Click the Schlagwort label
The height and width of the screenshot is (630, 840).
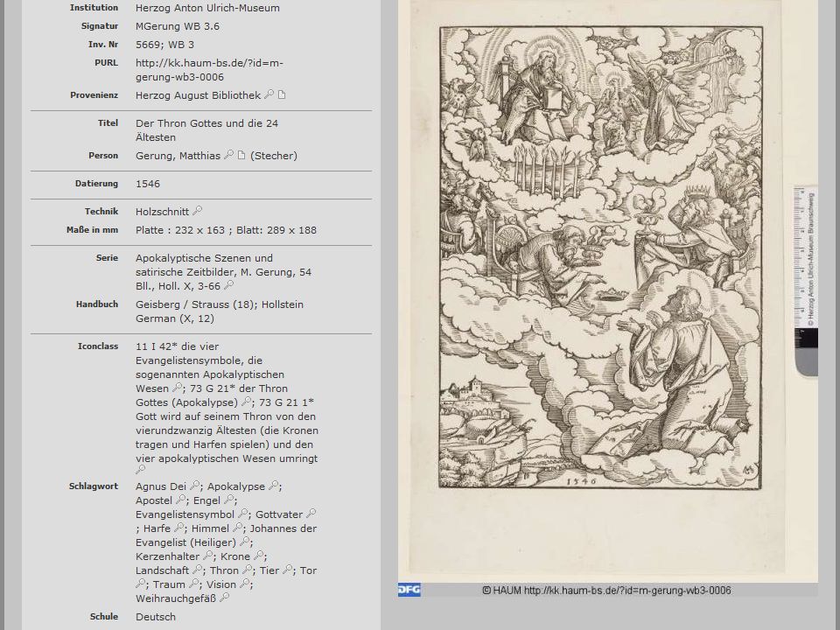[x=94, y=486]
